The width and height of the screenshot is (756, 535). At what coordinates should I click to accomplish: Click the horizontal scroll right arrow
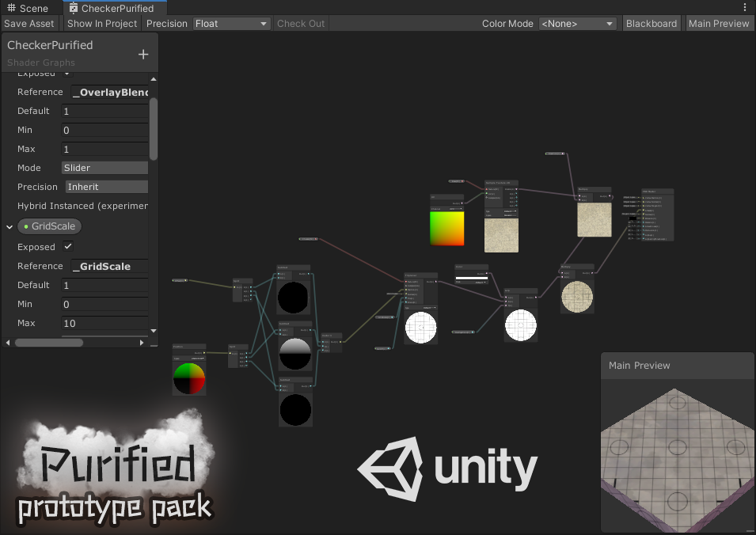141,343
